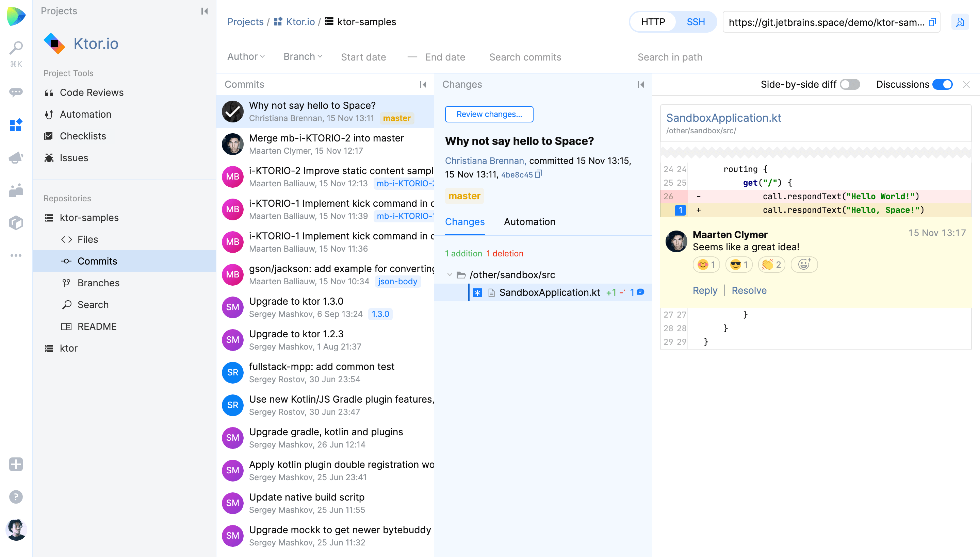Open search via the magnifier icon top left
Screen dimensions: 980x557
(x=16, y=49)
